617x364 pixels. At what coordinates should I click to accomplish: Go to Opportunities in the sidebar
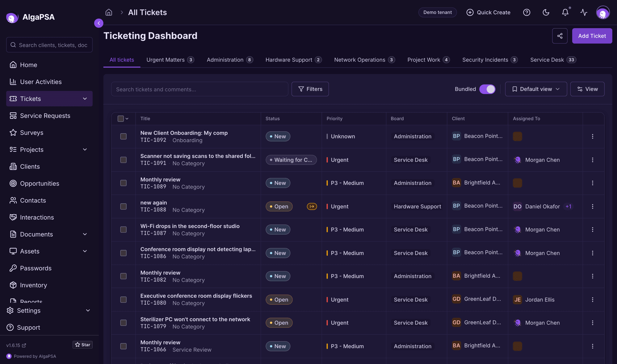click(x=49, y=184)
